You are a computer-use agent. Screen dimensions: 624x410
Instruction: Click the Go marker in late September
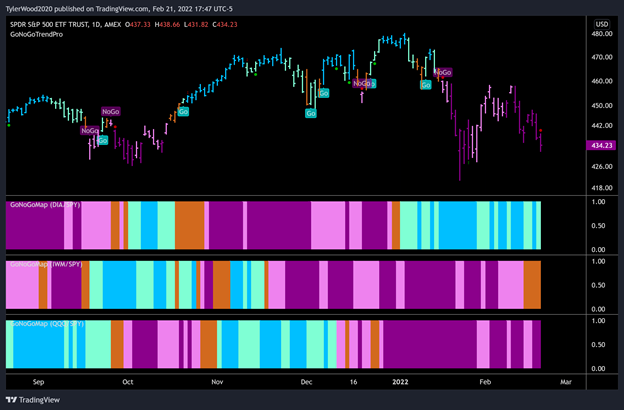pyautogui.click(x=103, y=140)
